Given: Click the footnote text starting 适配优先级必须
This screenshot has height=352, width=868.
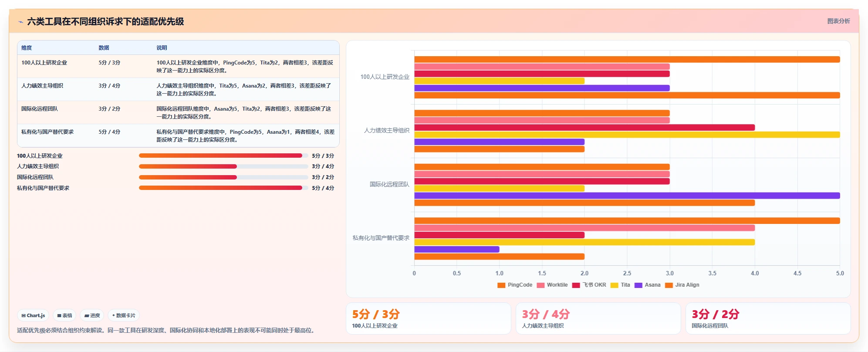Looking at the screenshot, I should coord(167,330).
